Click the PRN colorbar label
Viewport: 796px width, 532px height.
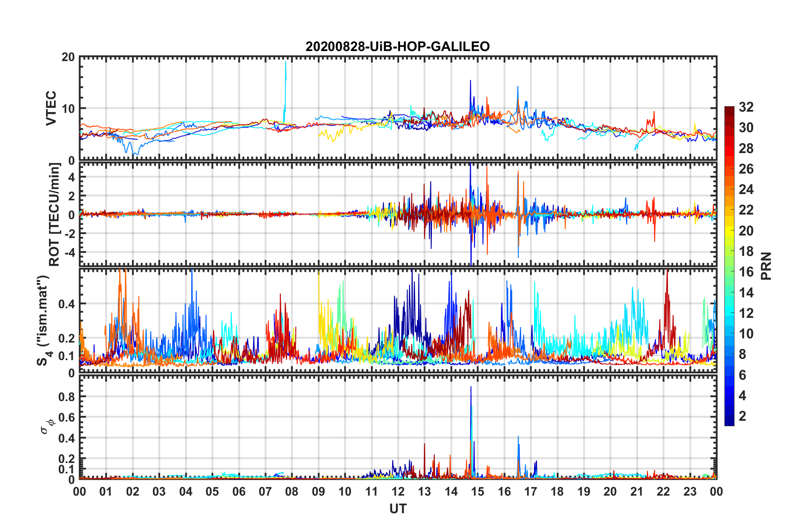pyautogui.click(x=766, y=266)
